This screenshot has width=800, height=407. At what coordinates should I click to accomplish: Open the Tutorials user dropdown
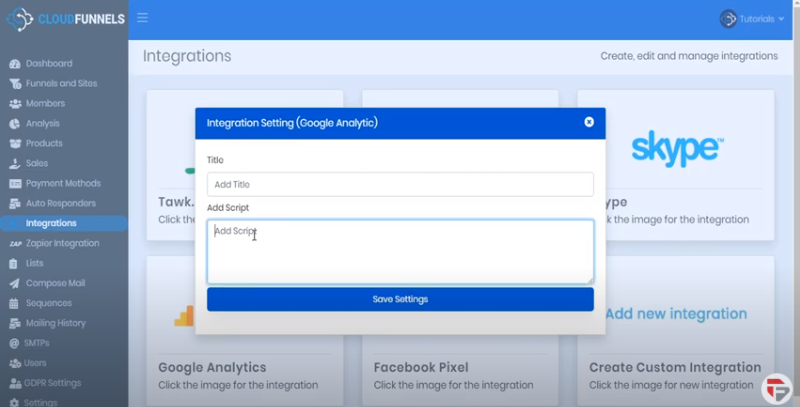752,18
